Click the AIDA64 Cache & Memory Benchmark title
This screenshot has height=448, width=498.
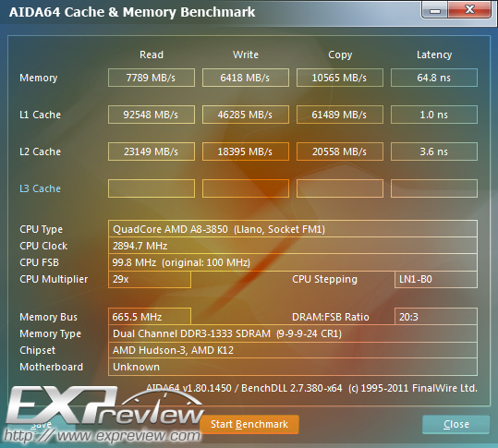click(x=132, y=12)
